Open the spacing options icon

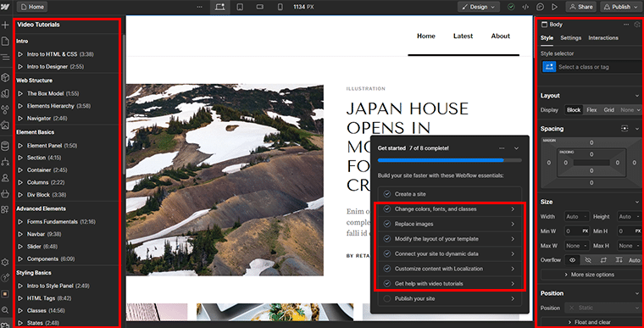pos(625,129)
